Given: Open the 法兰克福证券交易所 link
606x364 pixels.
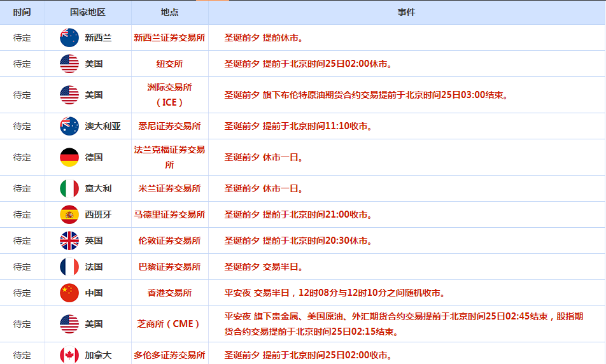Looking at the screenshot, I should coord(169,157).
